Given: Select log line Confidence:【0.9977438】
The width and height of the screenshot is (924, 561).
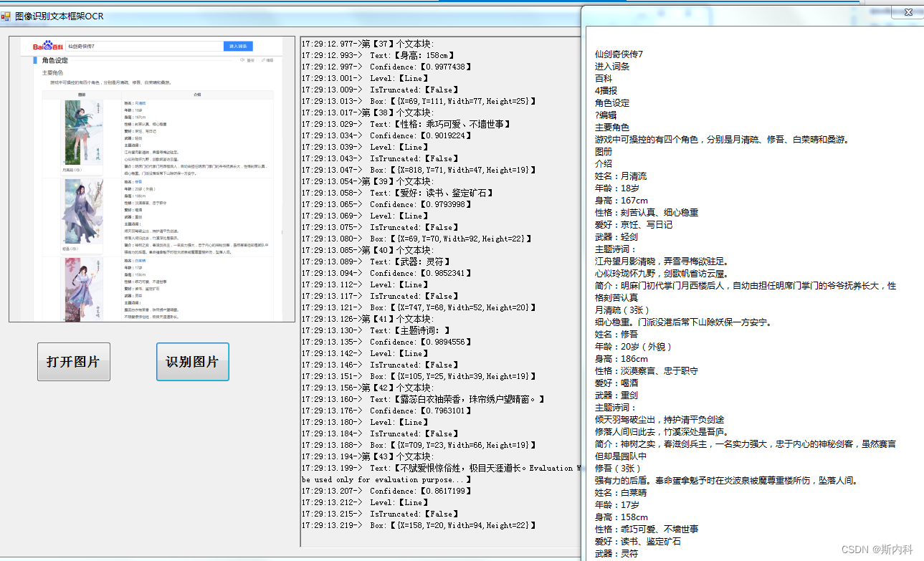Looking at the screenshot, I should (x=387, y=67).
